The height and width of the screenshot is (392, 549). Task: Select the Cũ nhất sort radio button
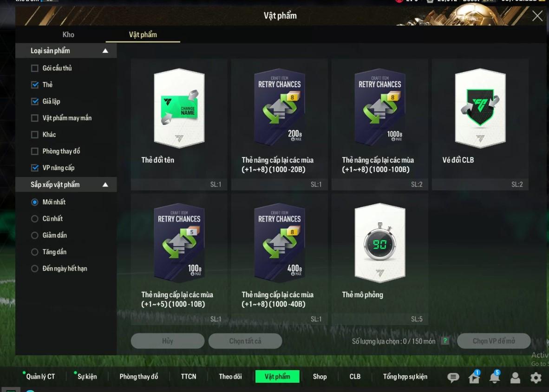click(35, 219)
